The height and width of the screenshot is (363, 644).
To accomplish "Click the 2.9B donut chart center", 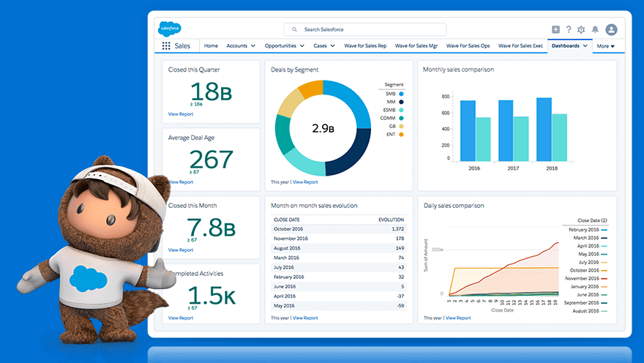I will coord(323,129).
